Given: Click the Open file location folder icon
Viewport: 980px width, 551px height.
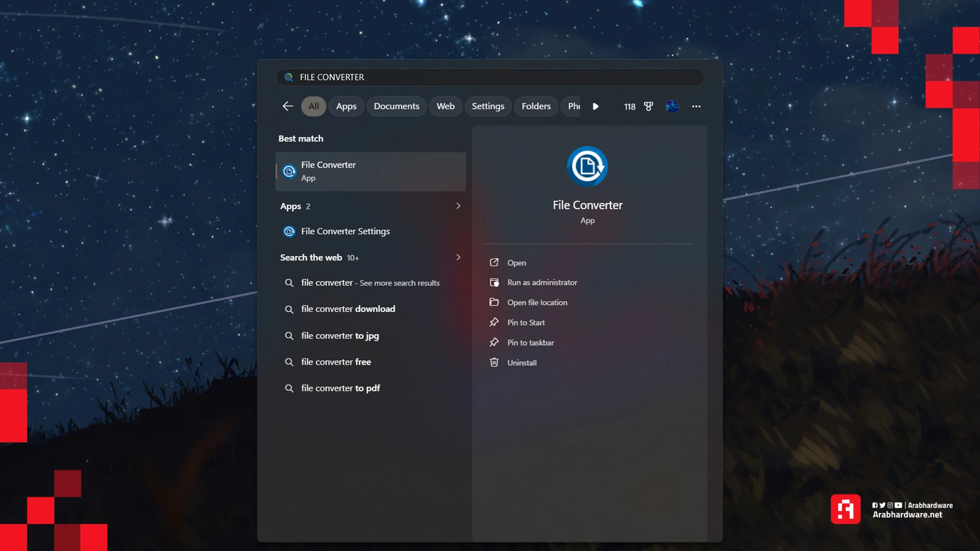Looking at the screenshot, I should tap(494, 302).
